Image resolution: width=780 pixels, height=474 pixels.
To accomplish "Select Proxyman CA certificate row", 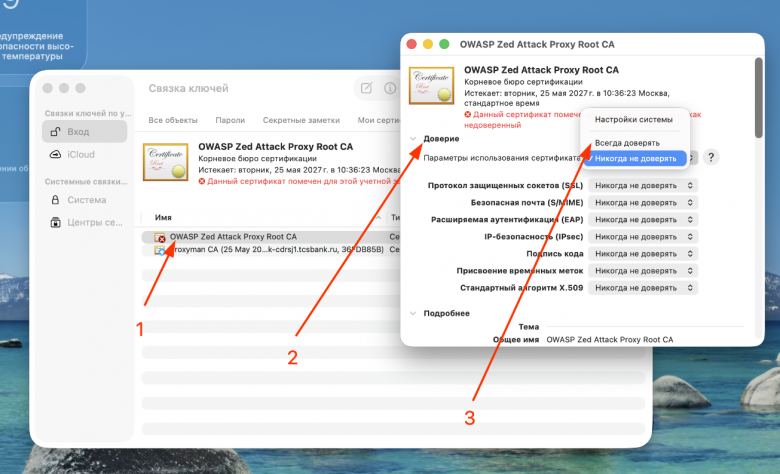I will click(271, 250).
